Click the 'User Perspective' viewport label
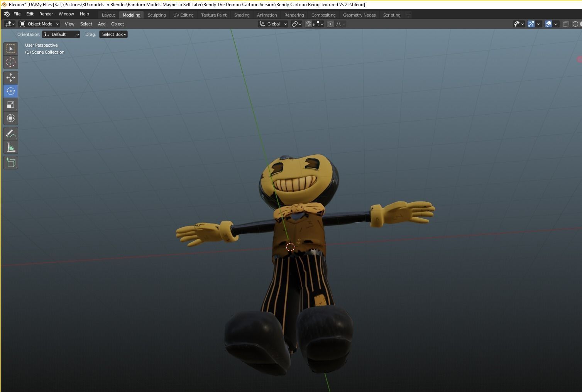Viewport: 582px width, 392px height. click(x=41, y=45)
